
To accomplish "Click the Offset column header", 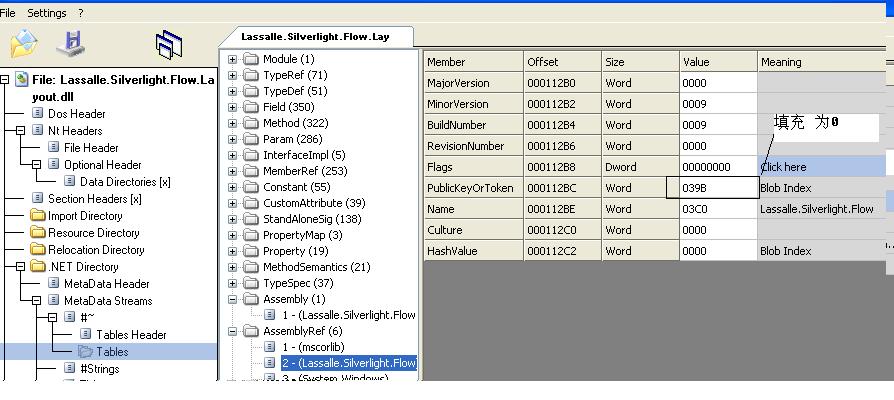I will [x=562, y=62].
